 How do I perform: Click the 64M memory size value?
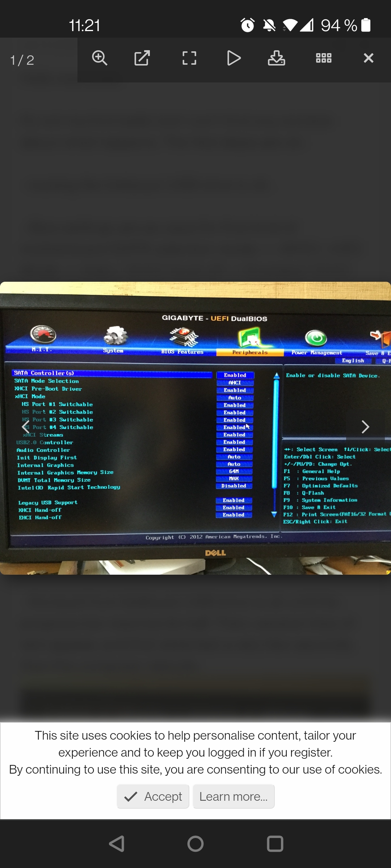(234, 471)
